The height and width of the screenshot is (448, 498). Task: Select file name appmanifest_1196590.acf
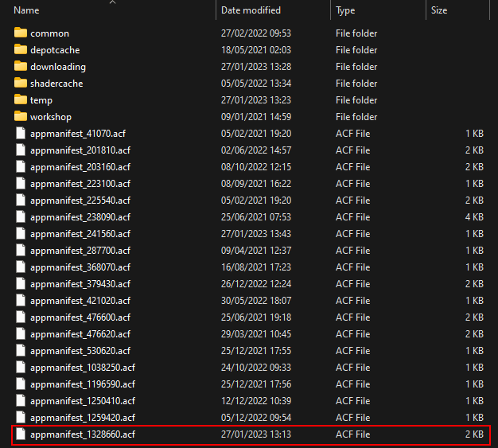click(x=83, y=384)
